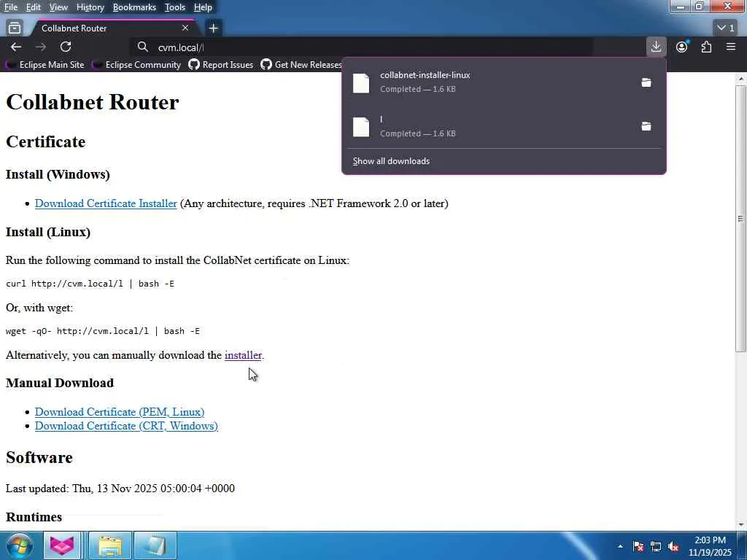Open Get New Releases bookmark
The width and height of the screenshot is (747, 560).
[302, 65]
